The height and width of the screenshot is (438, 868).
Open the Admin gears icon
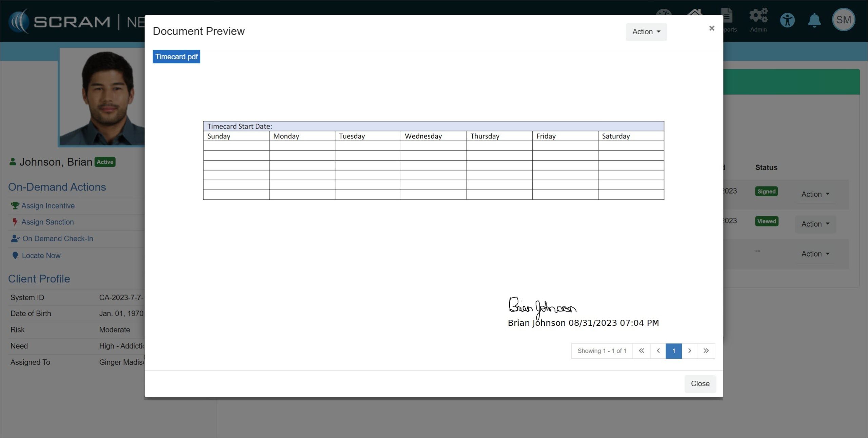click(758, 16)
